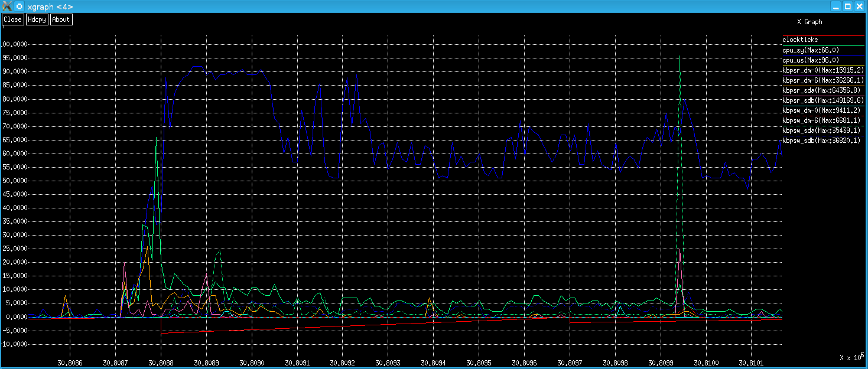The image size is (868, 369).
Task: Click the 30.8087 x-axis label
Action: [115, 363]
